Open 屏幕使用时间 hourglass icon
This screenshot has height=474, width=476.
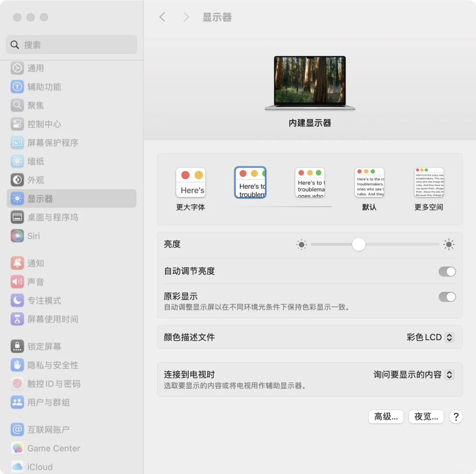17,319
